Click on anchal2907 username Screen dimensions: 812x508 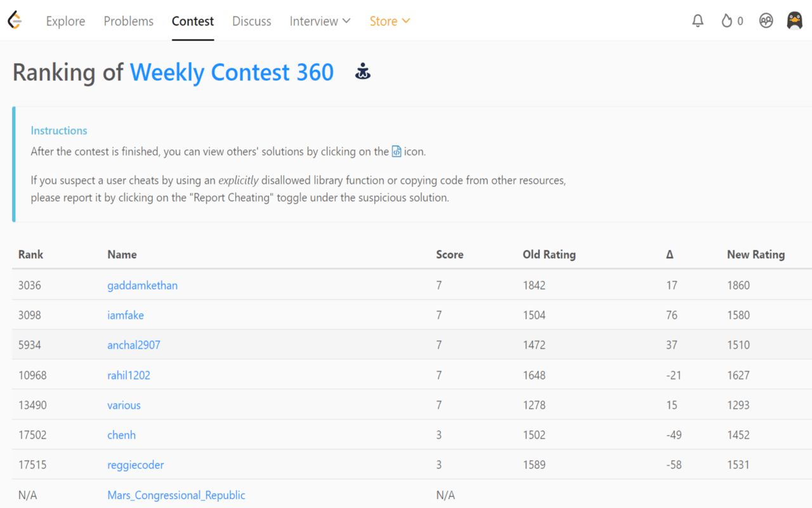[x=134, y=345]
